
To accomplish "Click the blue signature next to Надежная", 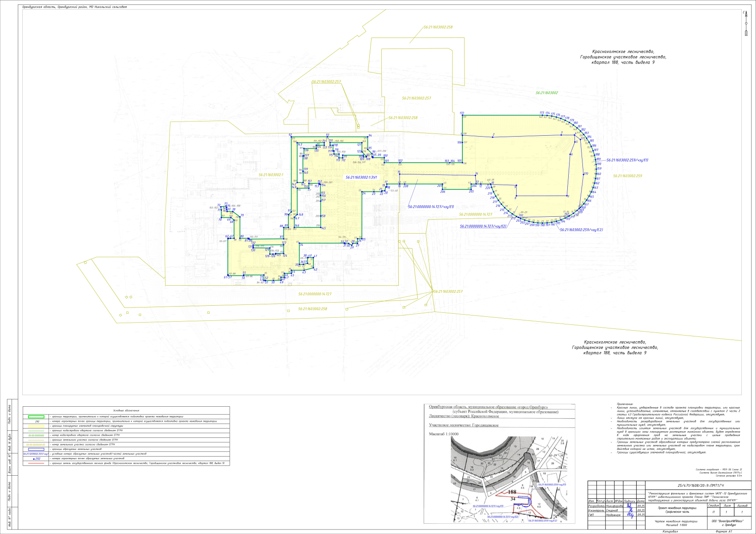I will pos(630,515).
